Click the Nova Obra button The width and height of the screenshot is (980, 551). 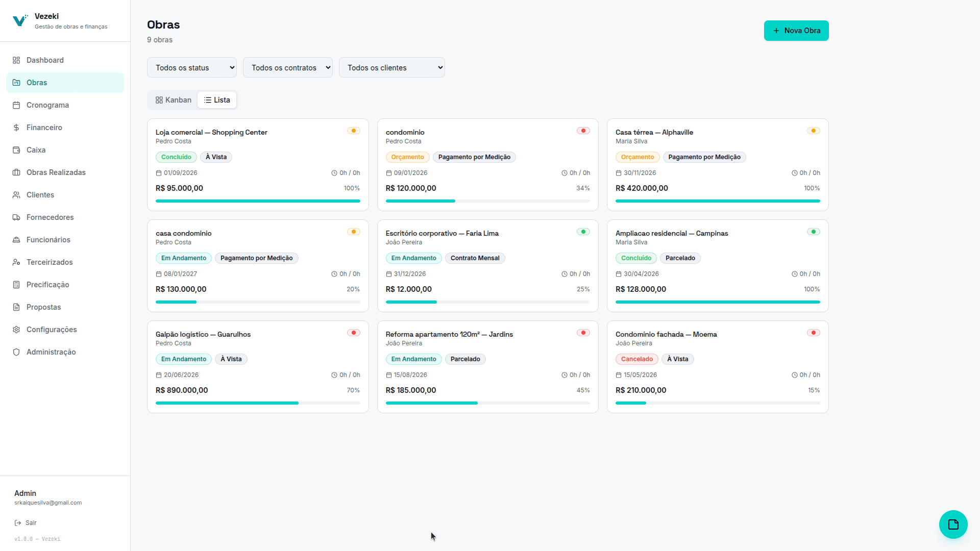[x=796, y=31]
